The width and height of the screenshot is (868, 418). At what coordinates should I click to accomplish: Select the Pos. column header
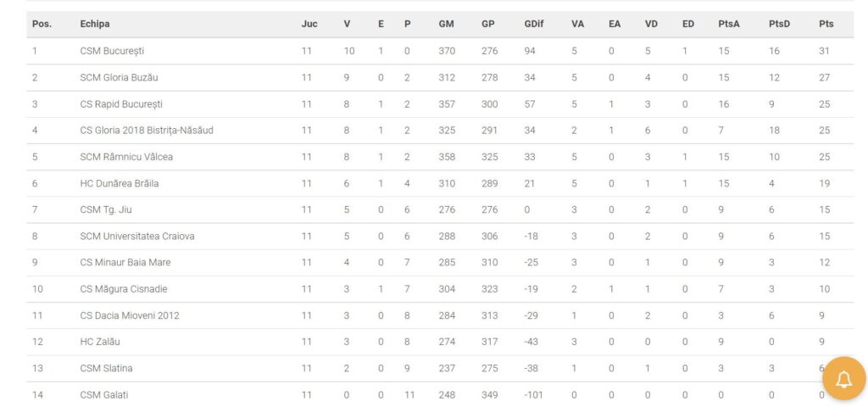click(42, 25)
